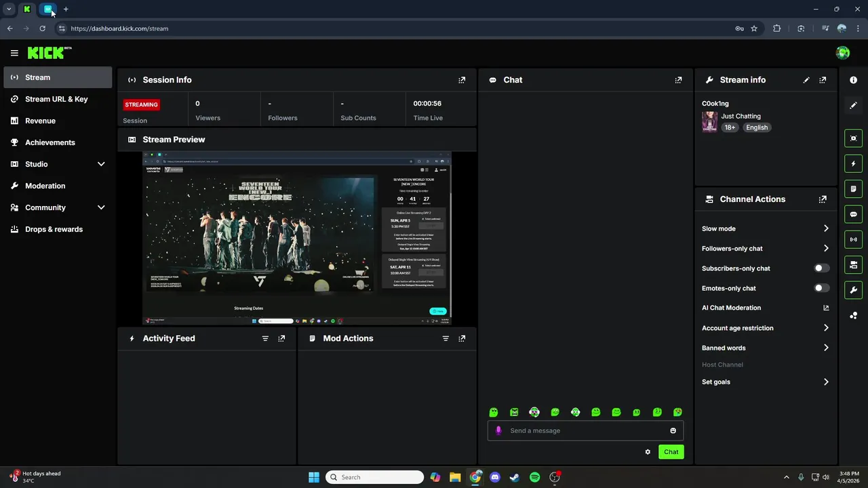Open the profile avatar menu
Image resolution: width=868 pixels, height=488 pixels.
[843, 53]
